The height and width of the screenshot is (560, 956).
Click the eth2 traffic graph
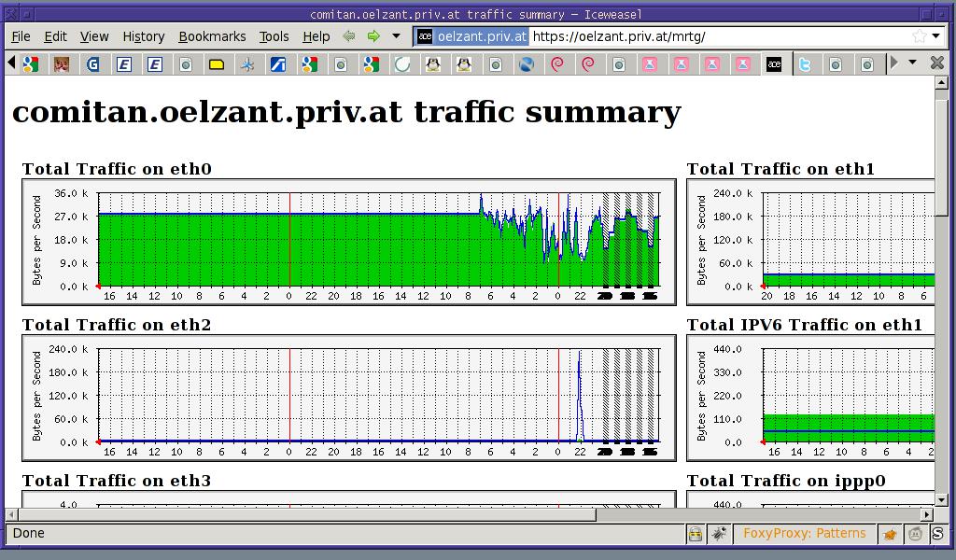coord(348,398)
